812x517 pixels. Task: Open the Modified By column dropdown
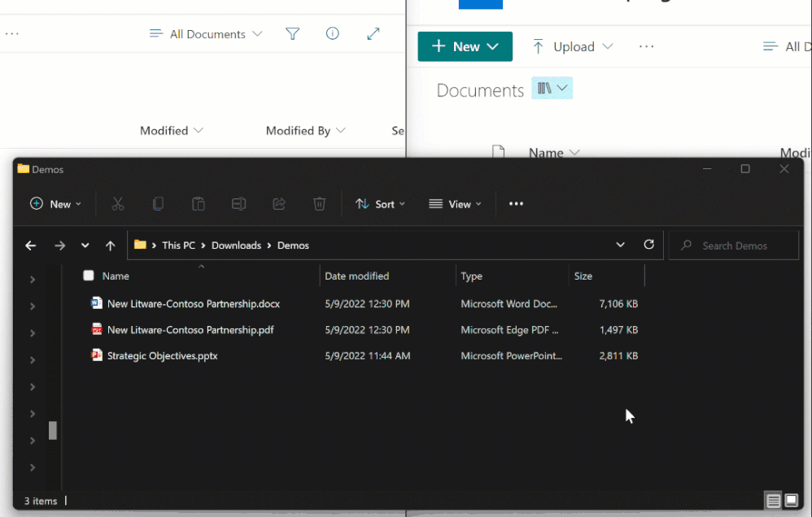click(306, 130)
